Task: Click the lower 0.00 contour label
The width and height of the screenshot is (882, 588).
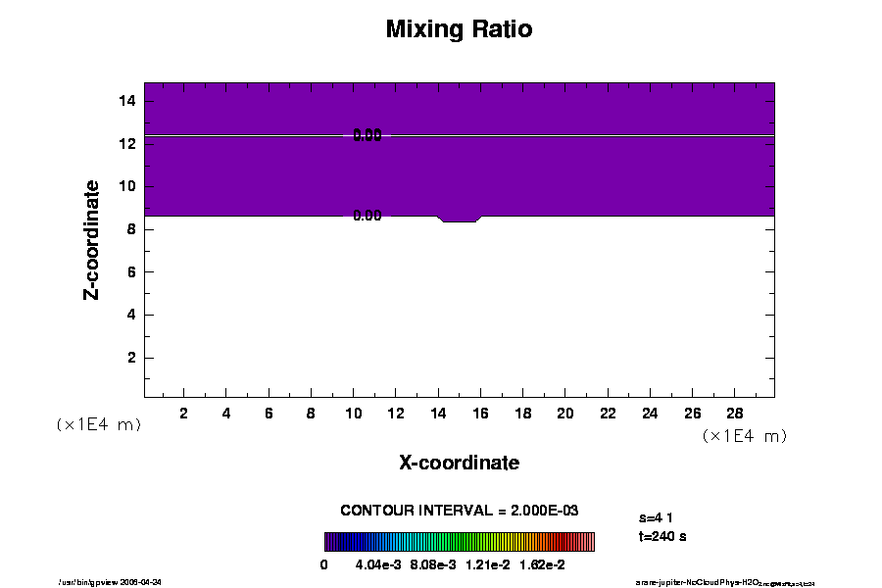Action: 367,216
